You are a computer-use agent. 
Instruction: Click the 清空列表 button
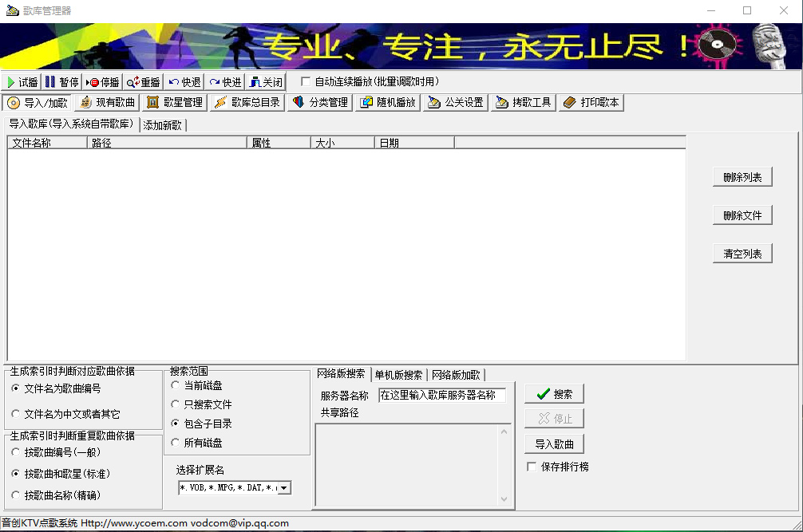pos(742,254)
